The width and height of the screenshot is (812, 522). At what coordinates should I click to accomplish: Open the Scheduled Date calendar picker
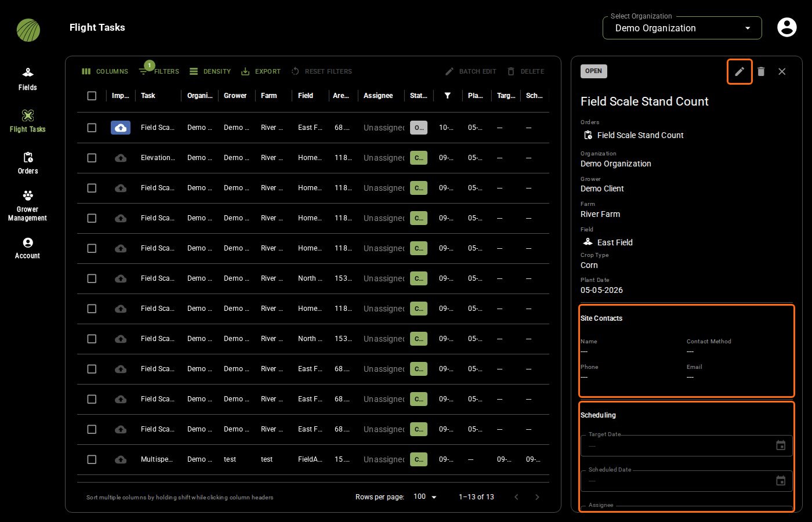click(x=781, y=481)
